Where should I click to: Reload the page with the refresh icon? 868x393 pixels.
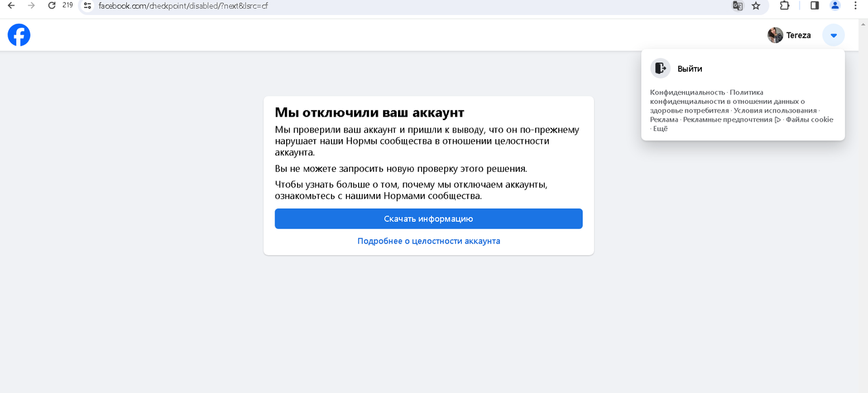(52, 5)
